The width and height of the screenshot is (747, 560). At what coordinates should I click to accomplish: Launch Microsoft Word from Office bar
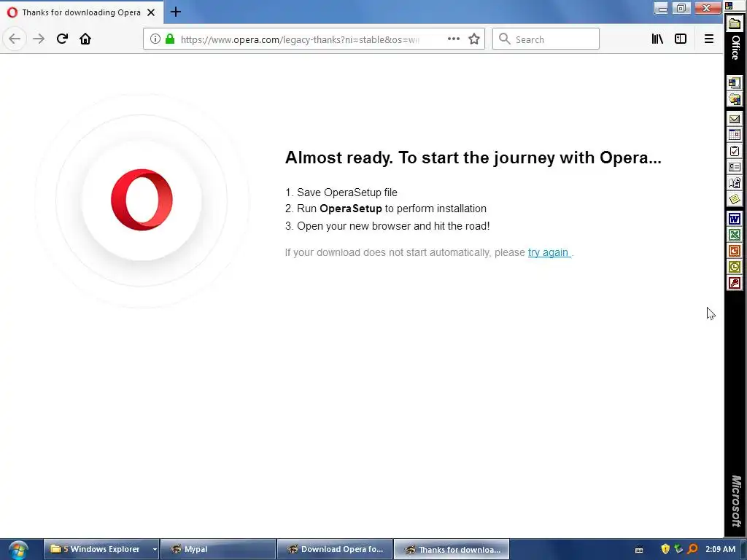(x=735, y=219)
